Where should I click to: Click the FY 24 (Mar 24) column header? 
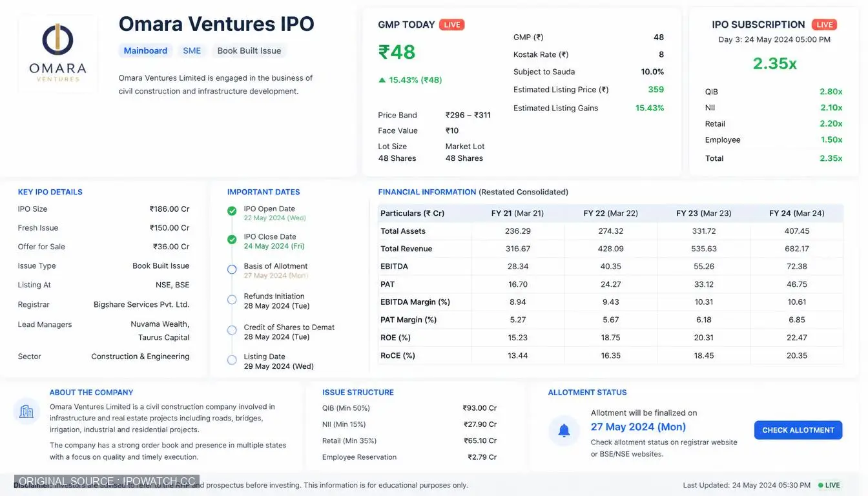point(797,214)
